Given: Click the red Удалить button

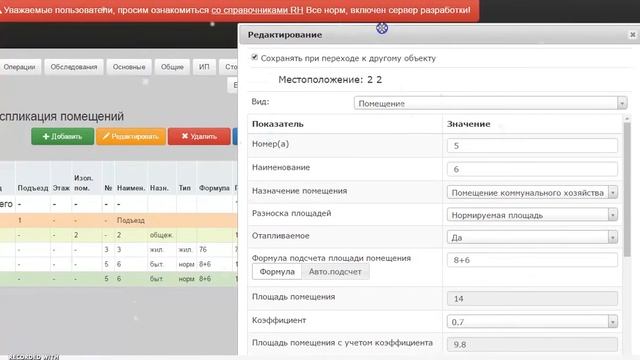Looking at the screenshot, I should coord(199,136).
